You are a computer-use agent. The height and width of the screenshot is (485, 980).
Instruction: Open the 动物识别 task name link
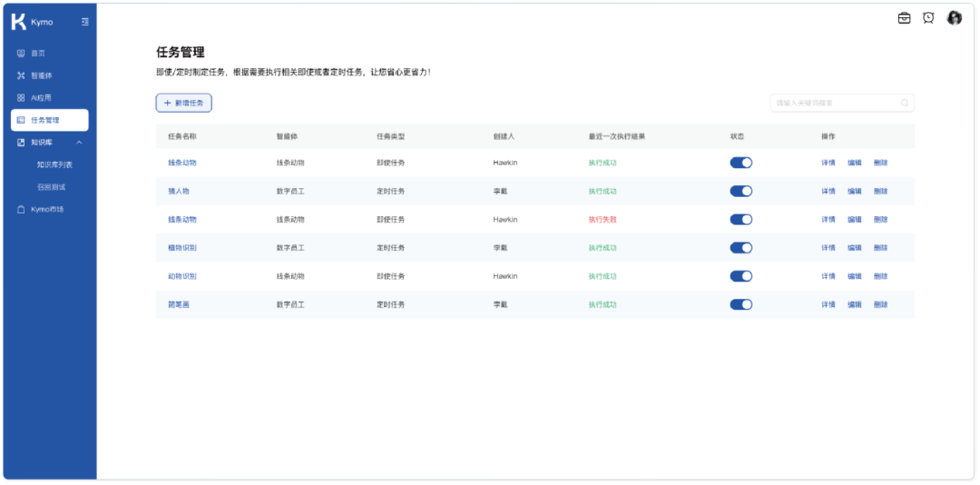[x=182, y=276]
